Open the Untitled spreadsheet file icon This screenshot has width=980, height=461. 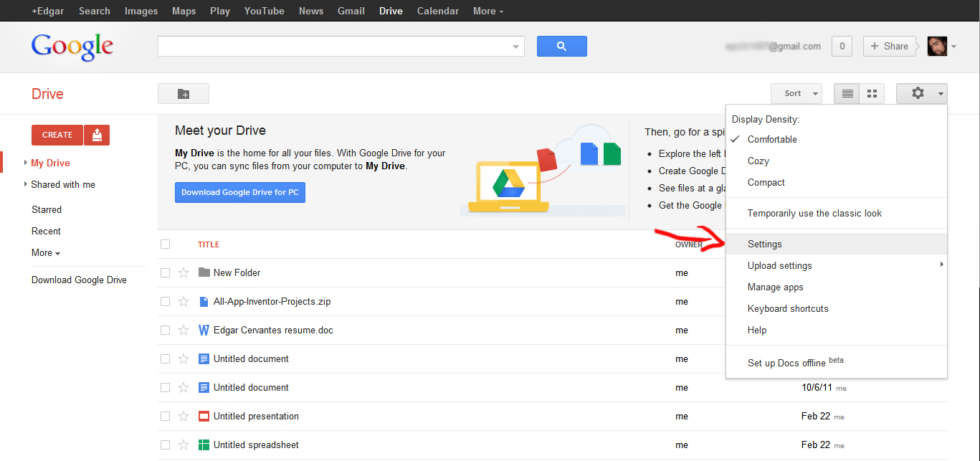click(203, 445)
